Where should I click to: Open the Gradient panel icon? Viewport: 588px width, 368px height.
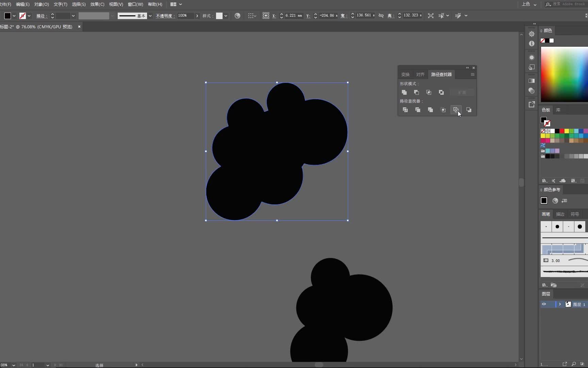click(x=532, y=81)
